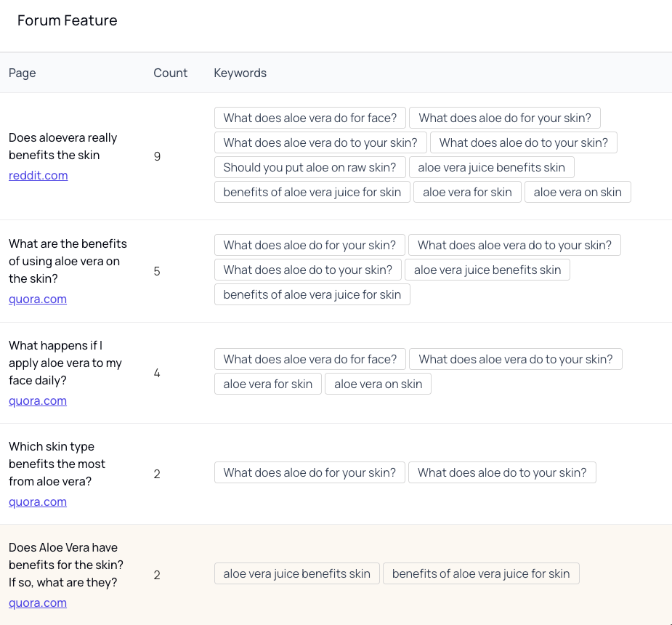Open quora.com link under "Which skin type benefits"
The image size is (672, 625).
[38, 501]
